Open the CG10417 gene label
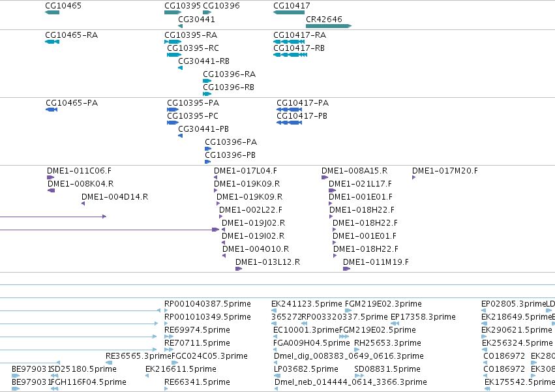 (292, 6)
